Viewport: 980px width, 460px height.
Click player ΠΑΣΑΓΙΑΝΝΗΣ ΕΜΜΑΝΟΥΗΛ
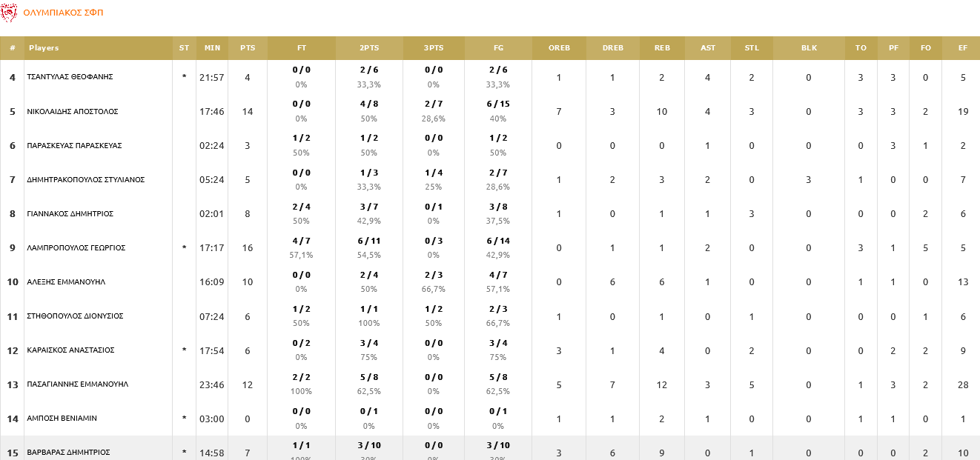coord(78,384)
